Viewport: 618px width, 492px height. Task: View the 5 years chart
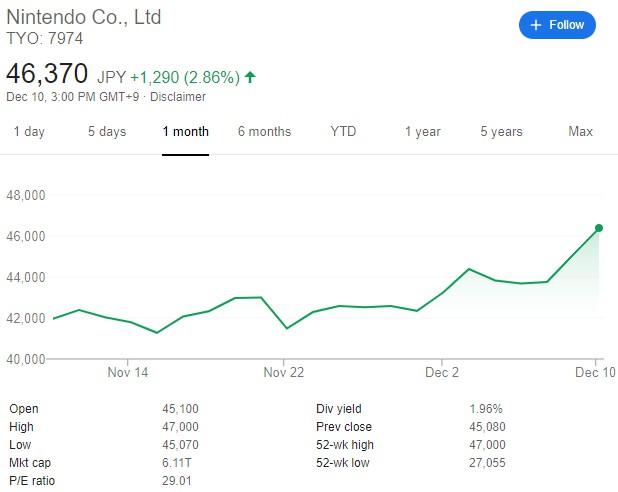click(x=501, y=131)
